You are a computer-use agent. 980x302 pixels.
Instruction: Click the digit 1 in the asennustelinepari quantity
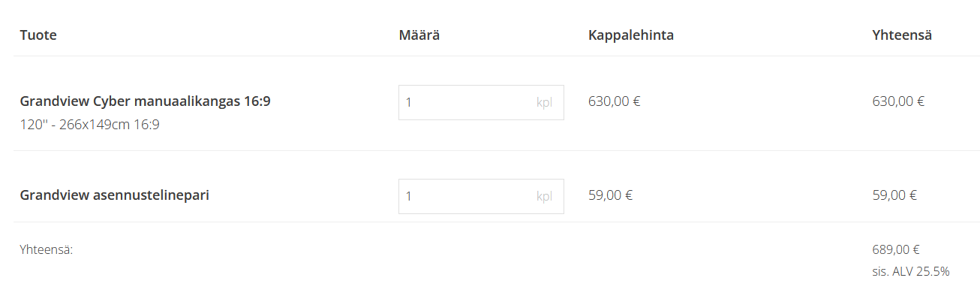409,196
